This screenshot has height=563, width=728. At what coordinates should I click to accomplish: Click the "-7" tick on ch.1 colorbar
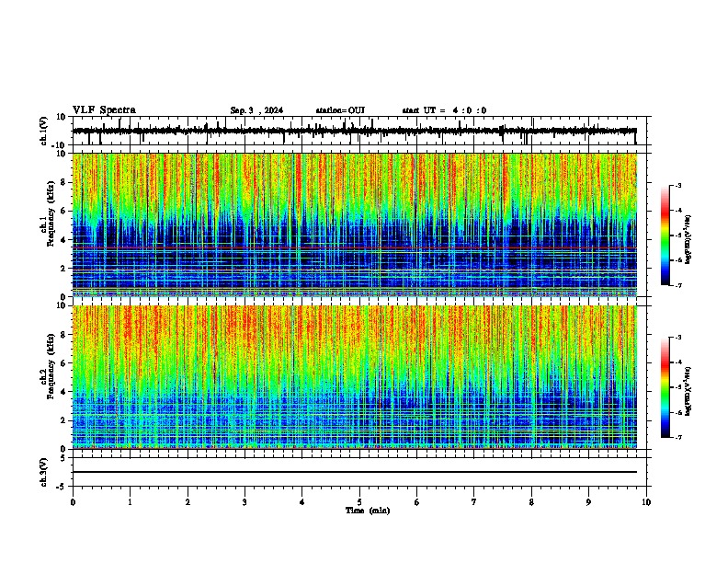tap(677, 285)
